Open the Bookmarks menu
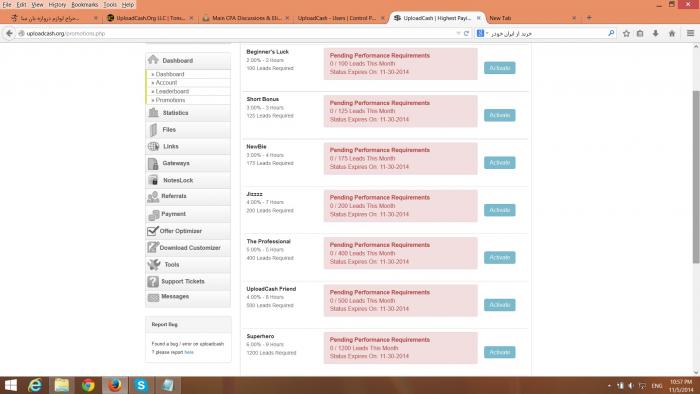Image resolution: width=700 pixels, height=394 pixels. [84, 4]
